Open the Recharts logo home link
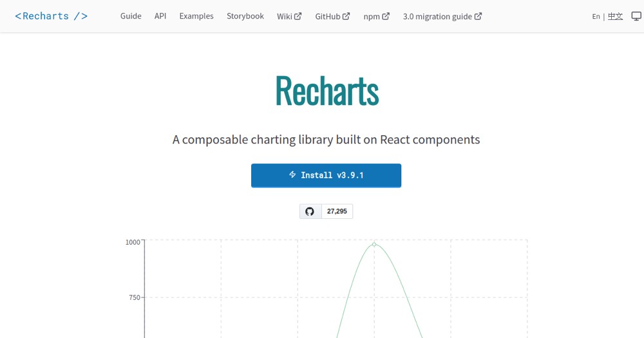Viewport: 644px width, 338px height. [52, 16]
